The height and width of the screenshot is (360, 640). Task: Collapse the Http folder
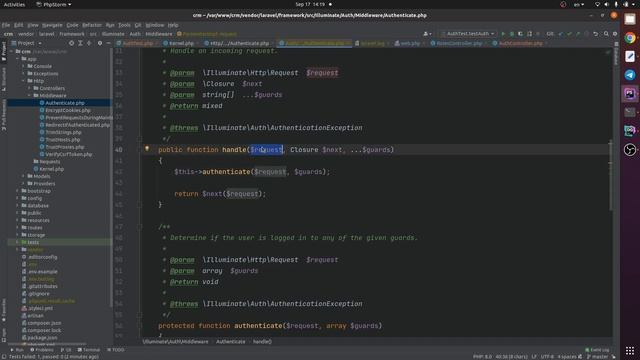23,81
